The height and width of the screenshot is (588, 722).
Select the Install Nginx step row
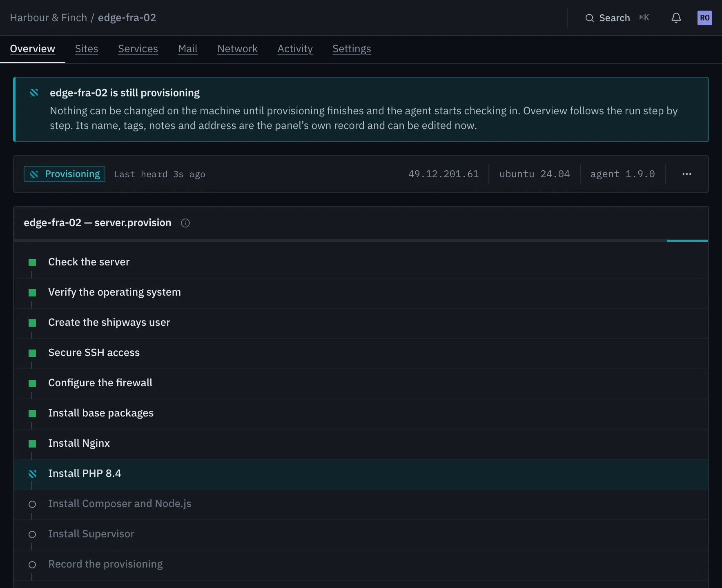(361, 444)
